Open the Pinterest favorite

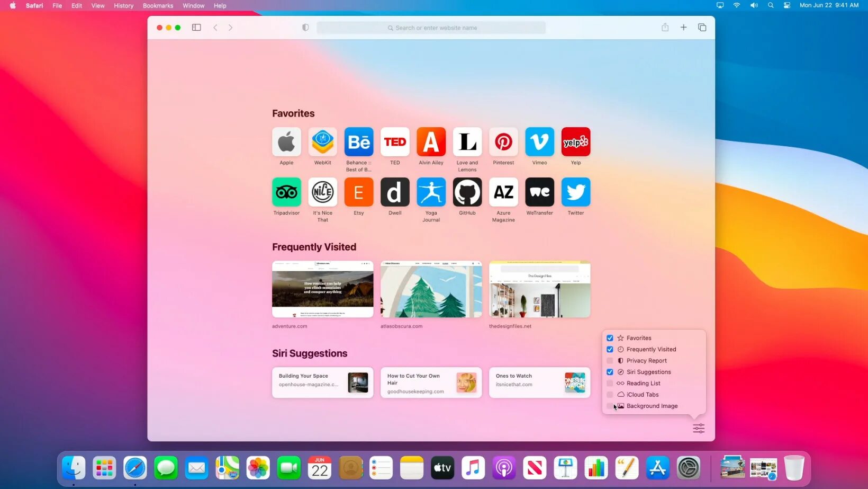click(x=503, y=141)
